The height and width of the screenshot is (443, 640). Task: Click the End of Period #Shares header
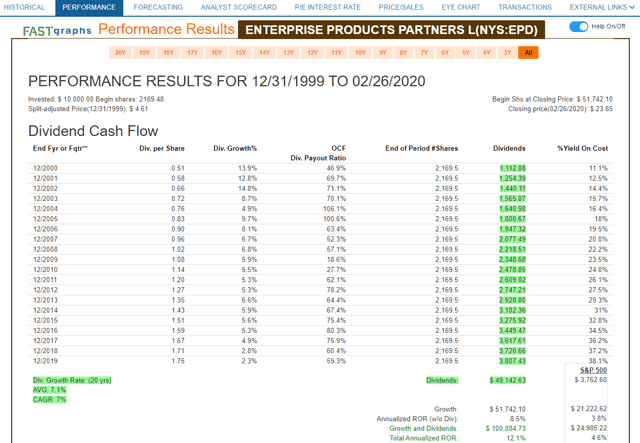422,148
